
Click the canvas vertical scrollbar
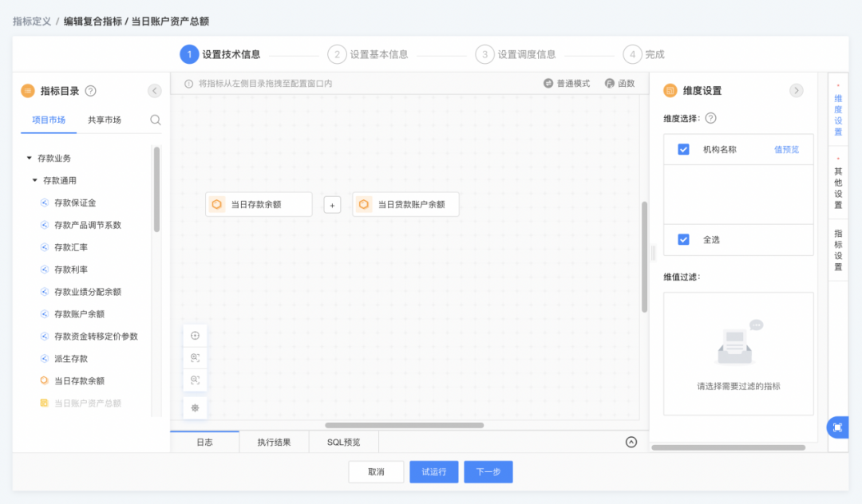[644, 257]
